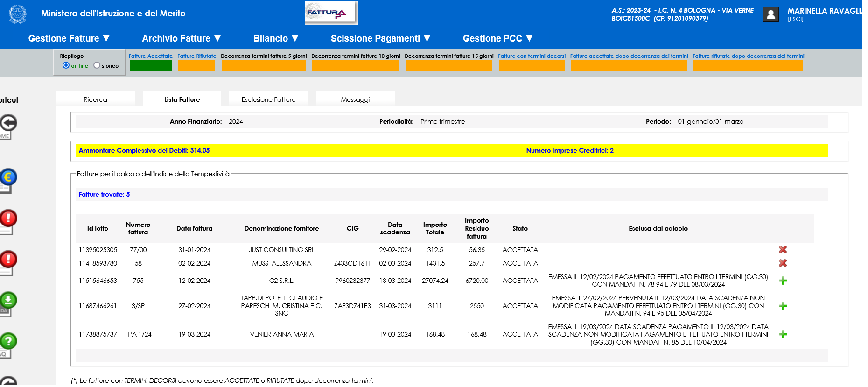Click the euro coin shortcut icon

[8, 178]
